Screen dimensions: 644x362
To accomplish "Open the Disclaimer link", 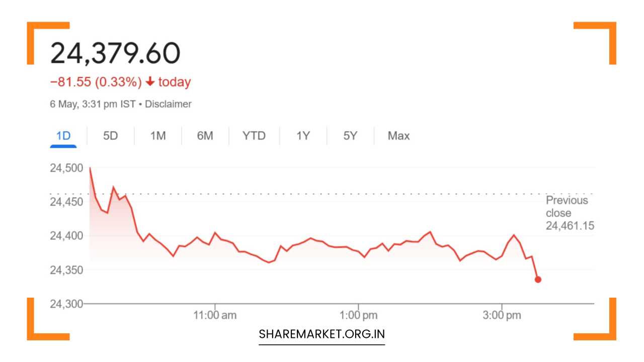I will pos(168,104).
